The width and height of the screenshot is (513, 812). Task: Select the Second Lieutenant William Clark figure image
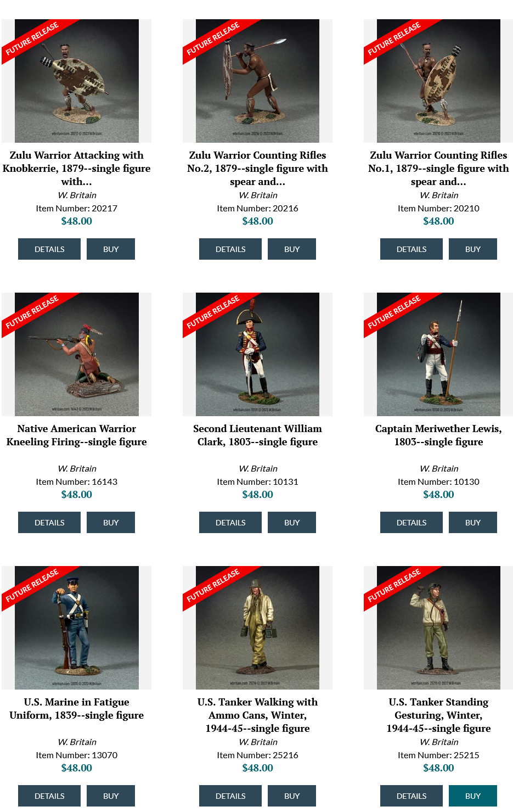pyautogui.click(x=257, y=354)
